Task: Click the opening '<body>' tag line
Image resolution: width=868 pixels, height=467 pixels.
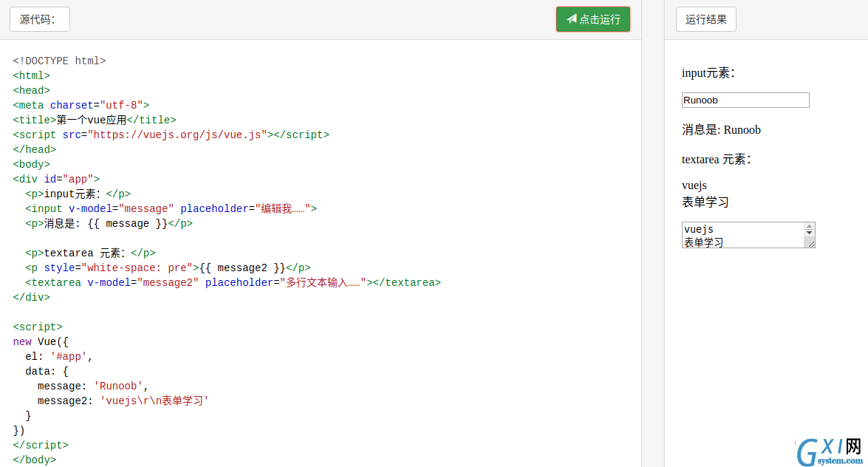Action: tap(32, 165)
